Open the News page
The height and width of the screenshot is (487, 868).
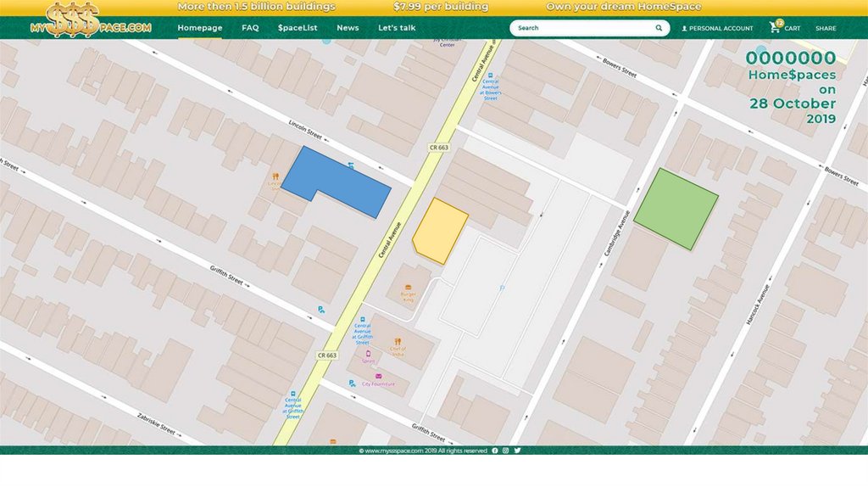click(348, 28)
